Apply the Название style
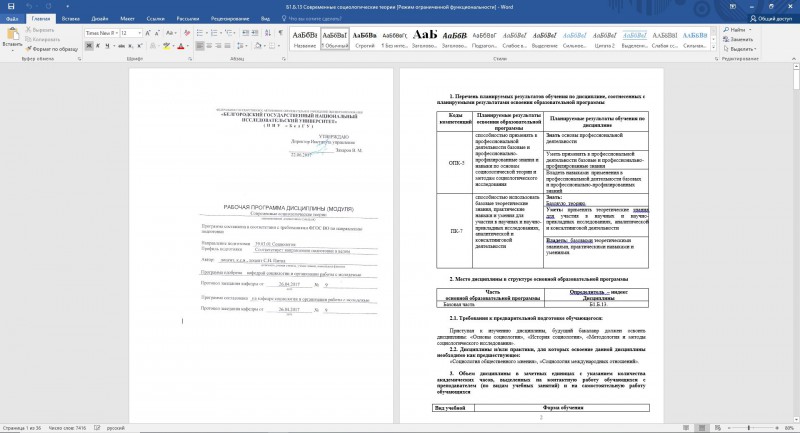Screen dimensions: 800x433 pos(305,39)
